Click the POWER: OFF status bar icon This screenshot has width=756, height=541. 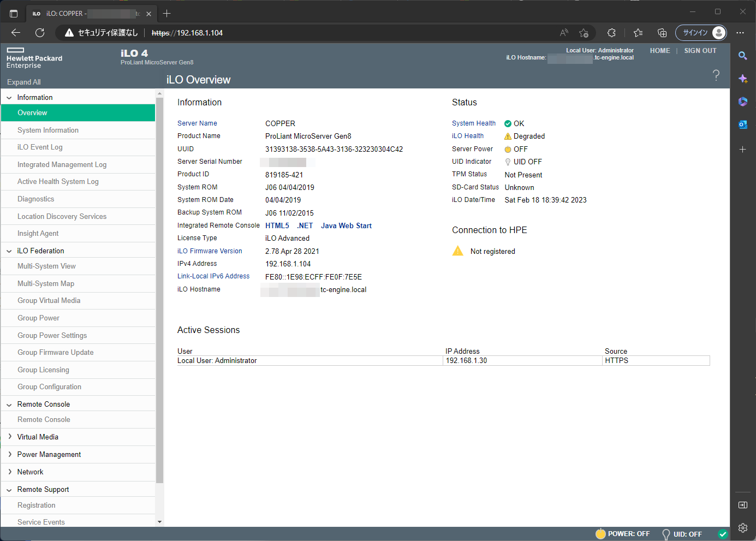(600, 534)
